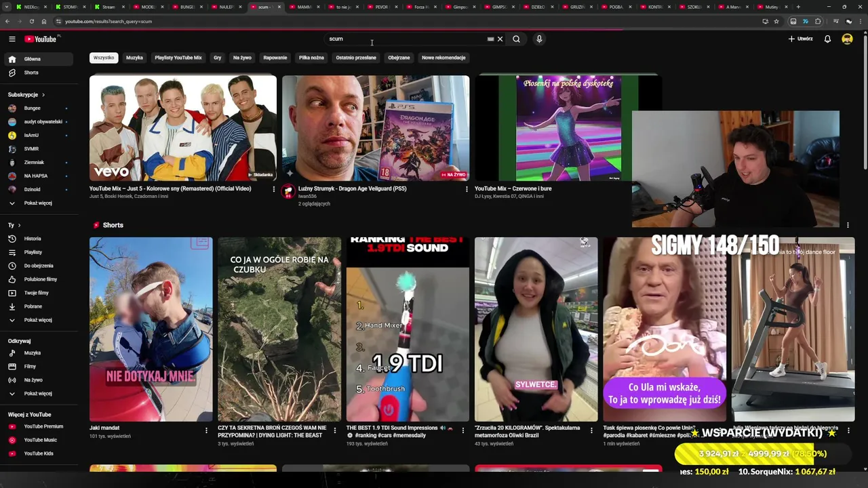Start voice search with the microphone
This screenshot has height=488, width=868.
pos(539,39)
